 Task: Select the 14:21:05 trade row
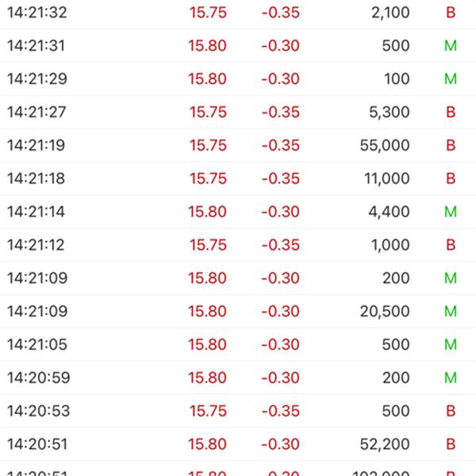238,344
